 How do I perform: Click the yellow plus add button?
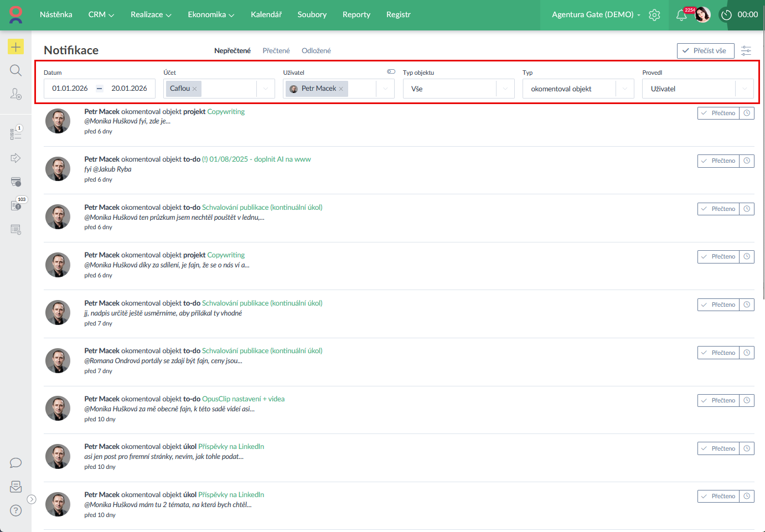(15, 47)
